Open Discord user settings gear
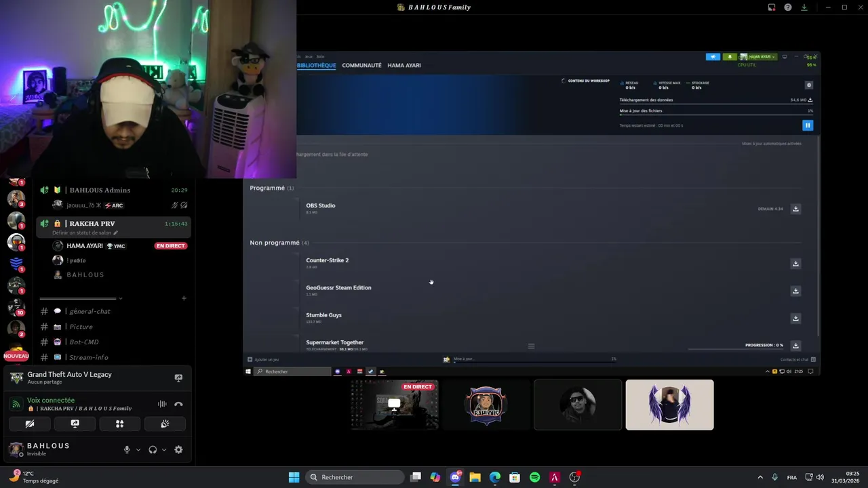The image size is (868, 488). [178, 450]
